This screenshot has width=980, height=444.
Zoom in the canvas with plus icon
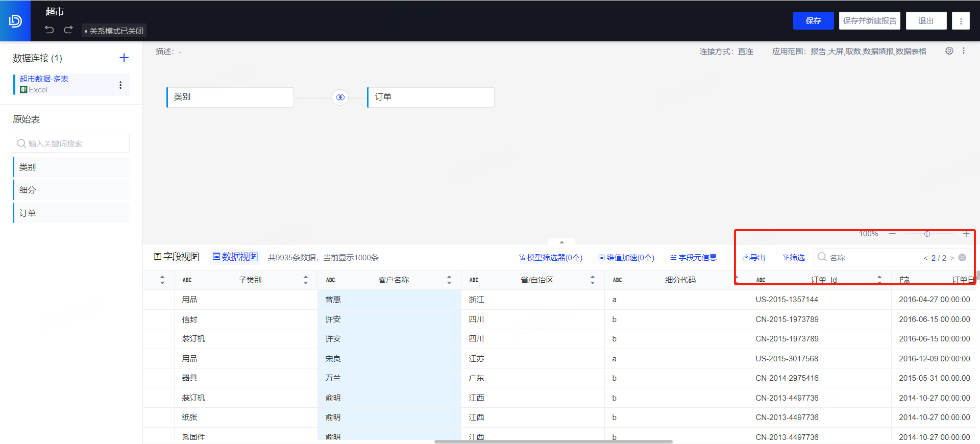(x=966, y=234)
